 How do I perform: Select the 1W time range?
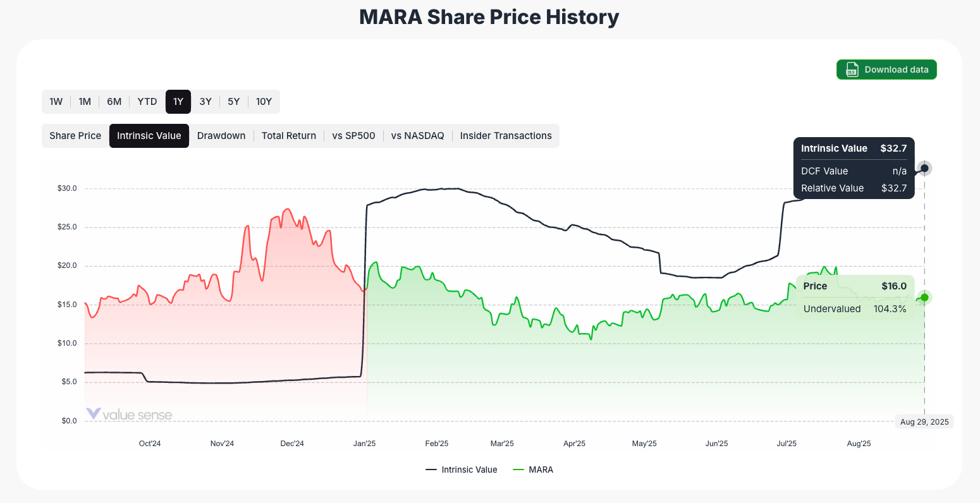click(56, 101)
